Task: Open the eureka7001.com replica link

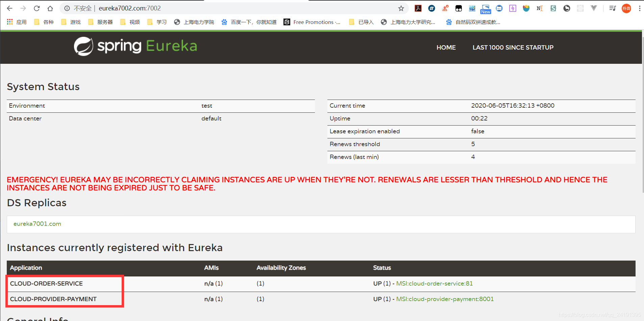Action: click(37, 224)
